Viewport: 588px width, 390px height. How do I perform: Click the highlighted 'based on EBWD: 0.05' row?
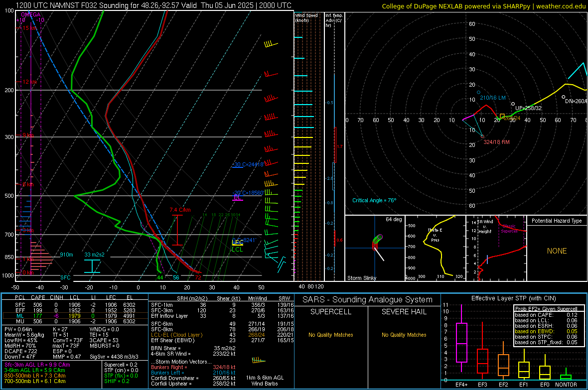(x=546, y=331)
